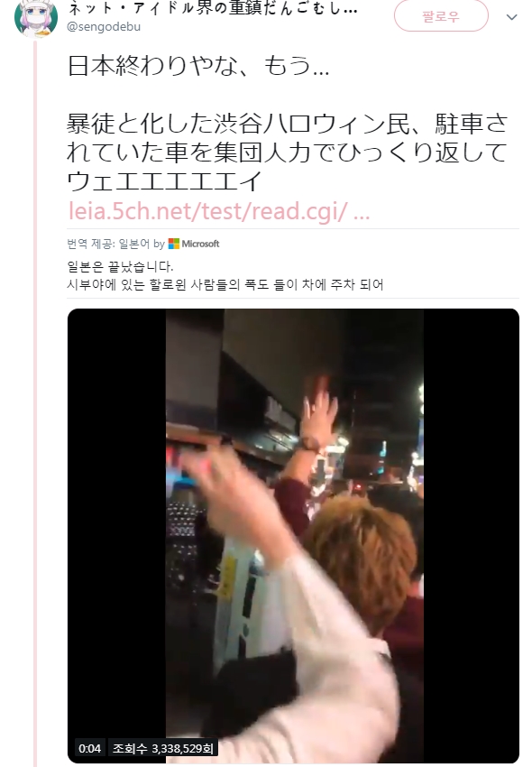Click the @sengodebu handle

point(103,26)
